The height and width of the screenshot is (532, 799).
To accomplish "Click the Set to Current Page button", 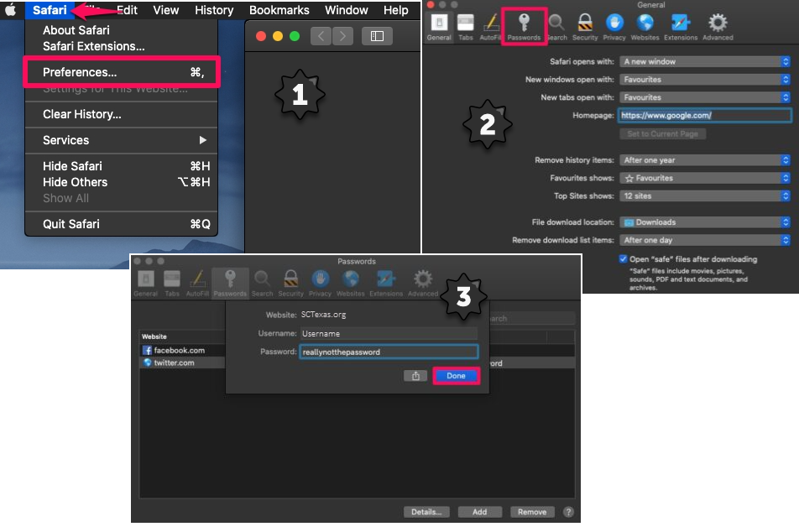I will 662,134.
